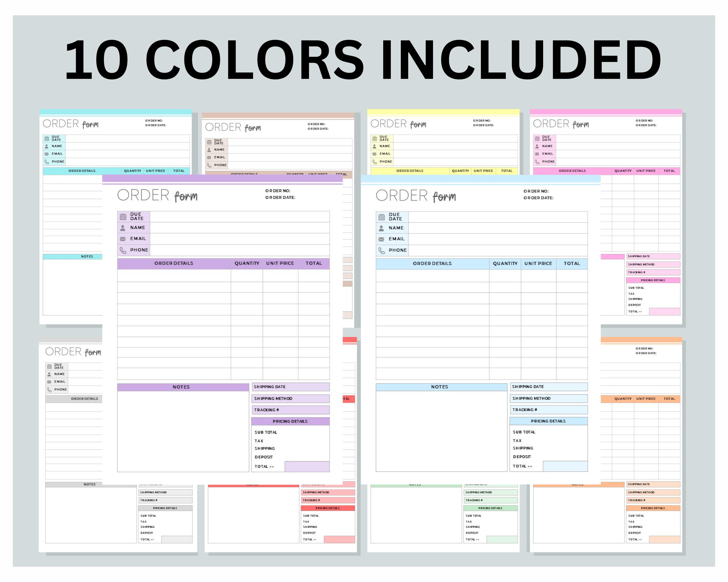The height and width of the screenshot is (582, 728).
Task: Click the Shipping Date bar on the pink form
Action: 653,256
